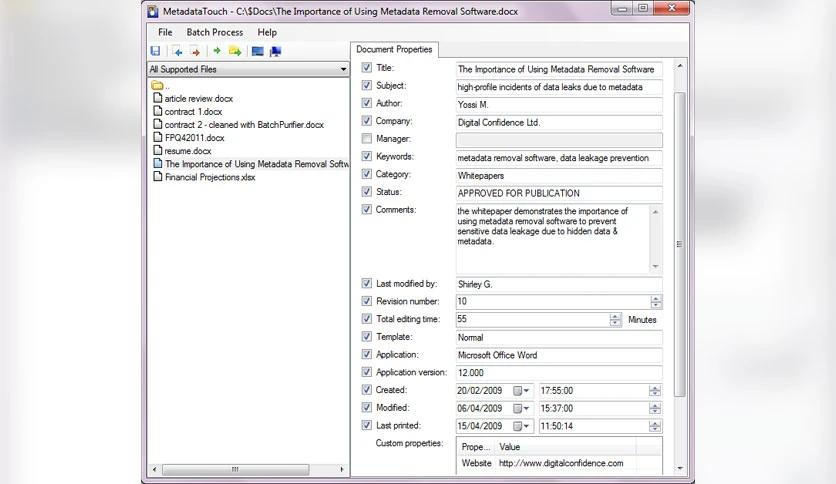Click the file list horizontal scrollbar thumb
The image size is (836, 484).
pyautogui.click(x=235, y=470)
